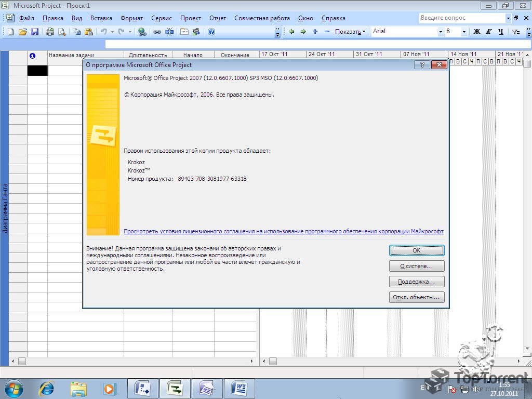Viewport: 532px width, 399px height.
Task: Switch to Microsoft Word in taskbar
Action: point(239,389)
